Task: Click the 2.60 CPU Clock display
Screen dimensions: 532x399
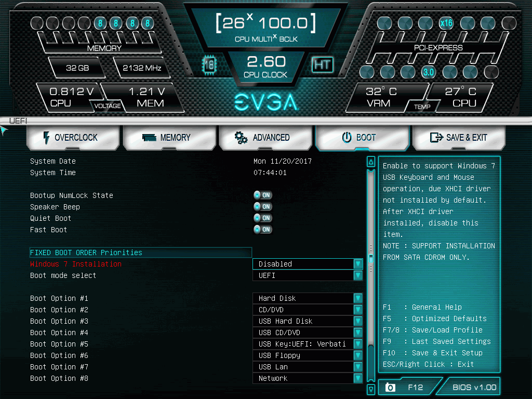Action: pos(266,67)
